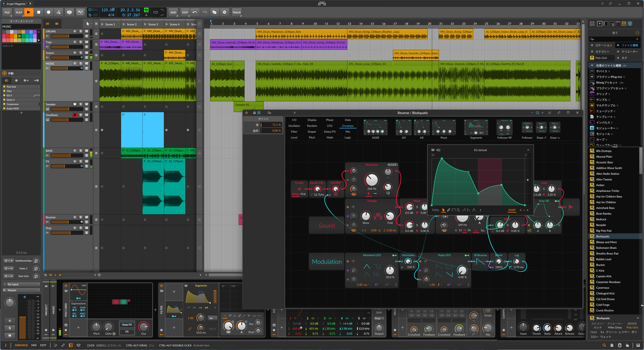Click the lock icon in Grid window
Image resolution: width=644 pixels, height=350 pixels.
pyautogui.click(x=254, y=113)
